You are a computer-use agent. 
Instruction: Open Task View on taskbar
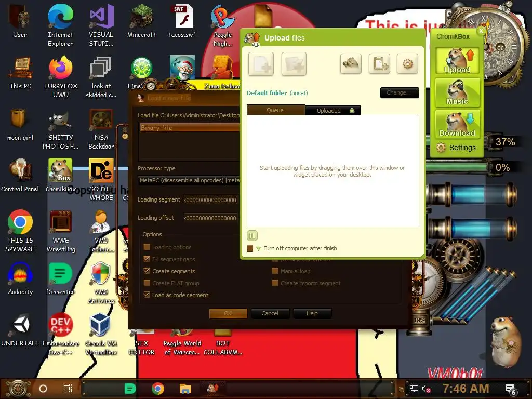[68, 389]
